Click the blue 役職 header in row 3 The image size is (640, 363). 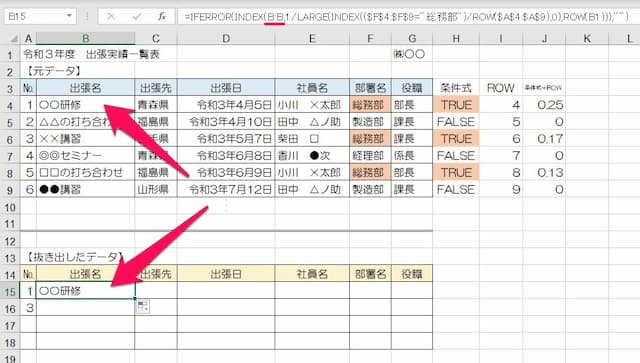tap(412, 88)
